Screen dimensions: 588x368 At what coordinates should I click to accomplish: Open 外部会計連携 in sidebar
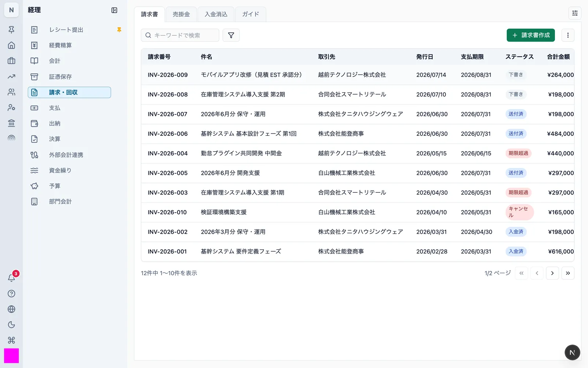click(x=69, y=155)
